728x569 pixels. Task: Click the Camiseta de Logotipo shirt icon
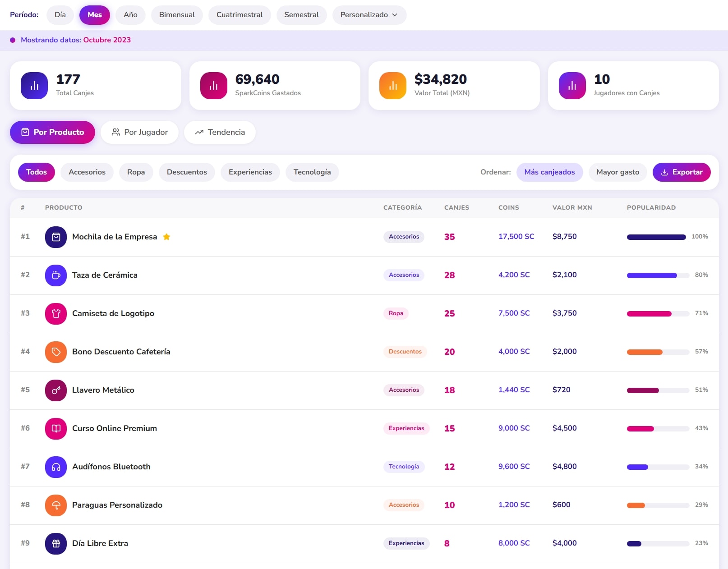56,314
